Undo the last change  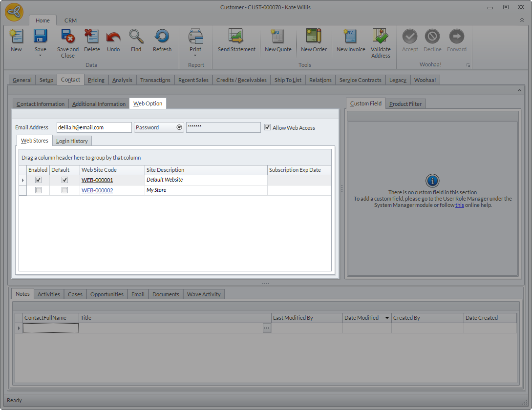pyautogui.click(x=113, y=37)
